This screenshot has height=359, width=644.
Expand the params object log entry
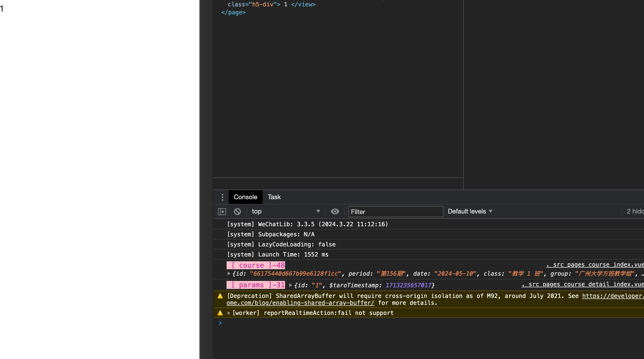[291, 285]
